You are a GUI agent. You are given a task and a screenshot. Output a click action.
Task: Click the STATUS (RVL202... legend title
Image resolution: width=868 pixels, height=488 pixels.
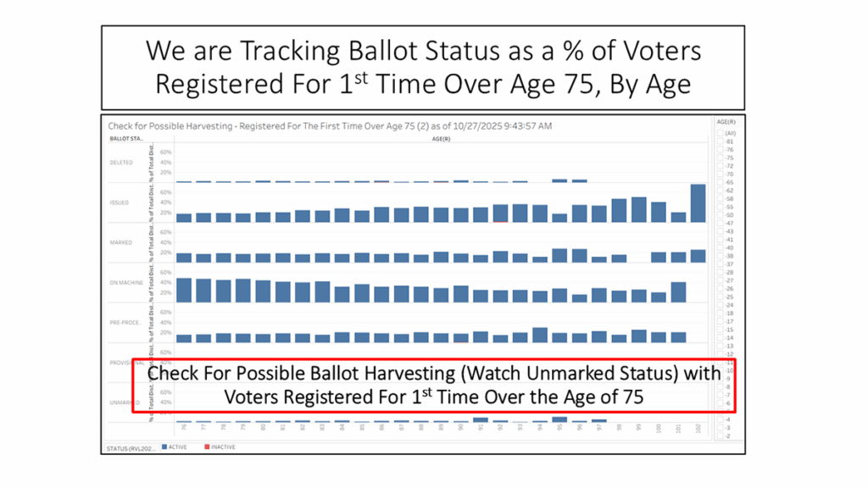[x=130, y=446]
